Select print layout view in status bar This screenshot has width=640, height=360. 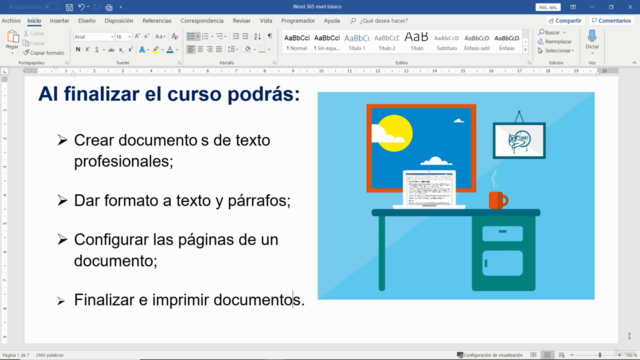[548, 355]
